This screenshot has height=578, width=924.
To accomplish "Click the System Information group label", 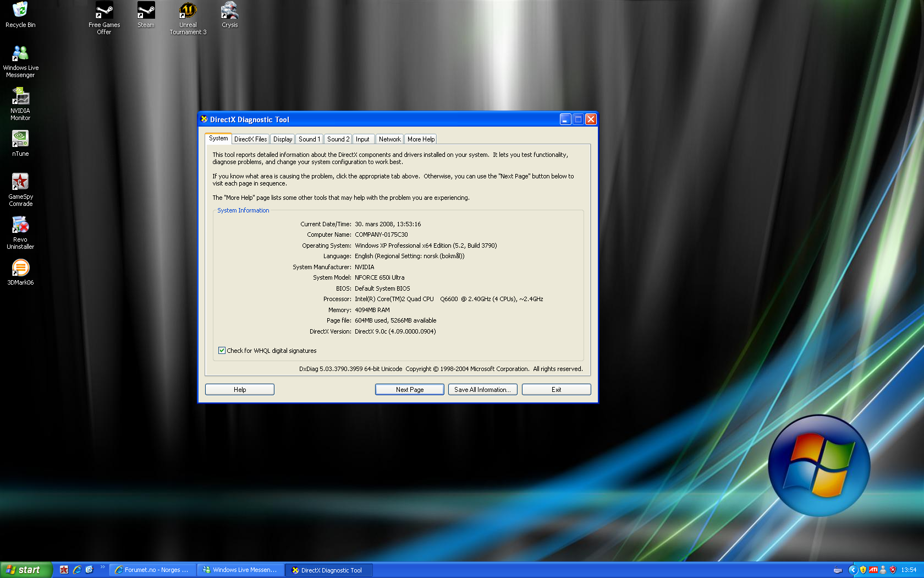I will click(x=243, y=210).
